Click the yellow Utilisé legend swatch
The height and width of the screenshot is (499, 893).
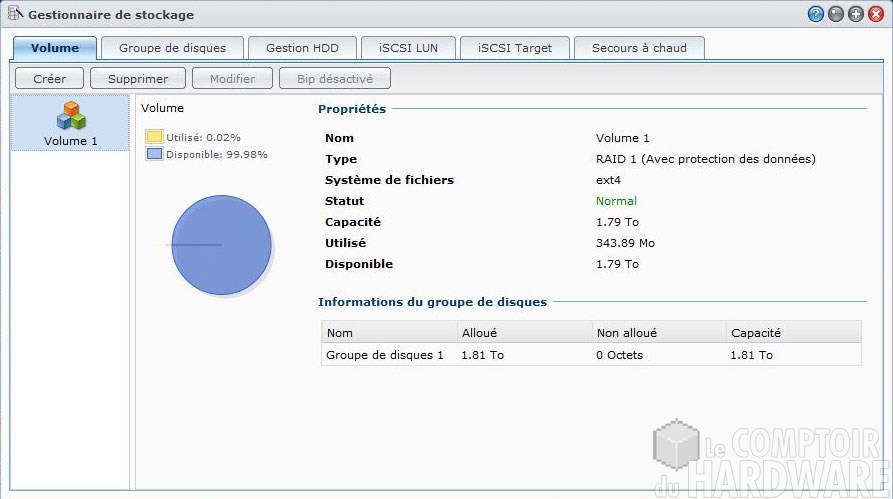pos(154,136)
